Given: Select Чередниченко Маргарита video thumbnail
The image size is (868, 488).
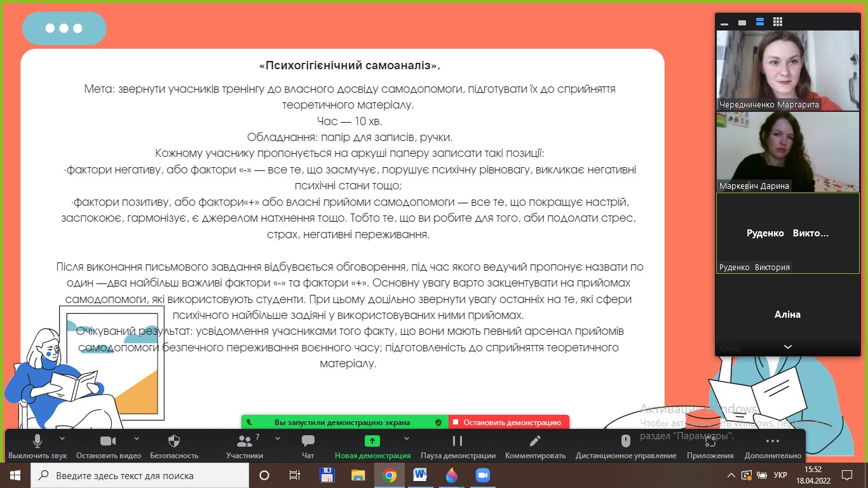Looking at the screenshot, I should click(788, 71).
